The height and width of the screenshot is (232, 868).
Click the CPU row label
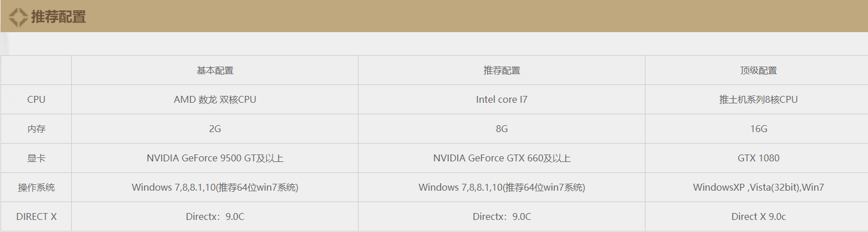[x=36, y=99]
